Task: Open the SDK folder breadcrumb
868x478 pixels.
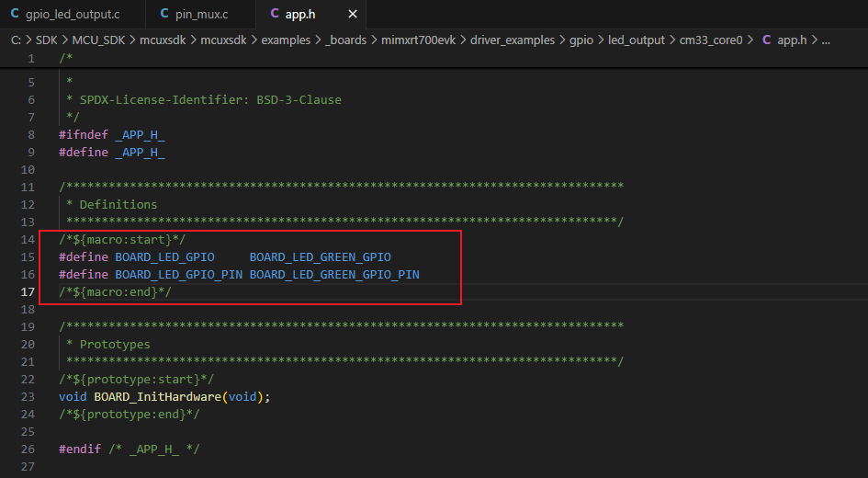Action: [x=46, y=40]
